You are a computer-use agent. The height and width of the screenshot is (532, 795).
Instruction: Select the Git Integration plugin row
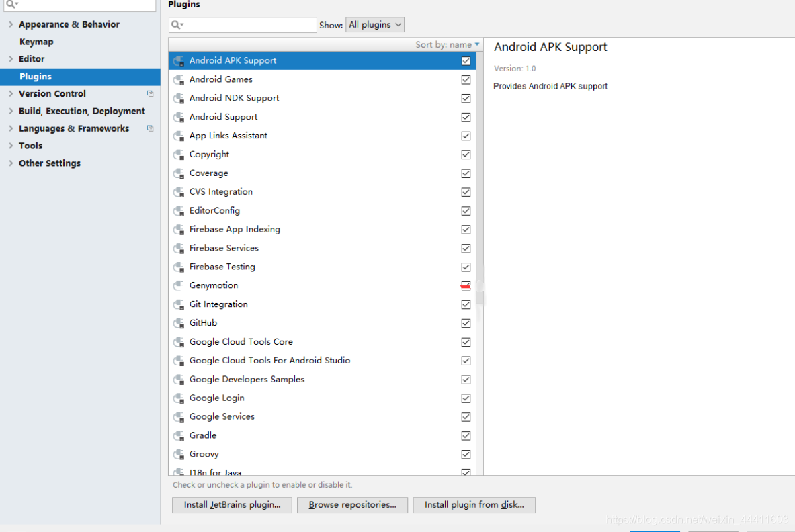point(322,304)
